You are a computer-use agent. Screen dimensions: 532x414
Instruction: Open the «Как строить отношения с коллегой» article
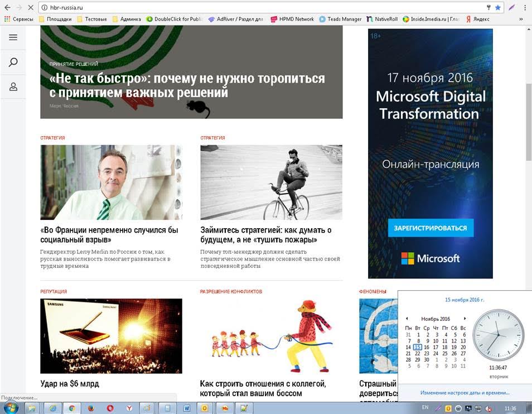coord(263,388)
